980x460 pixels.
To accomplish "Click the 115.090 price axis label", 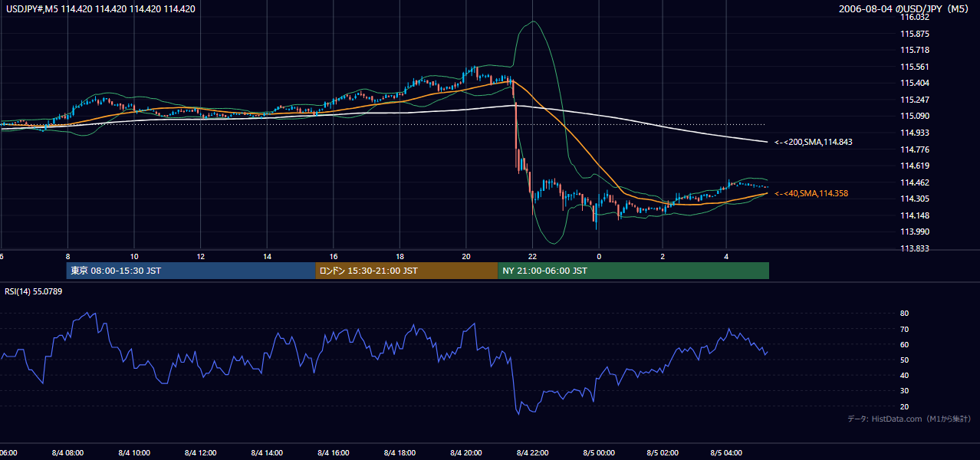I will [x=916, y=117].
